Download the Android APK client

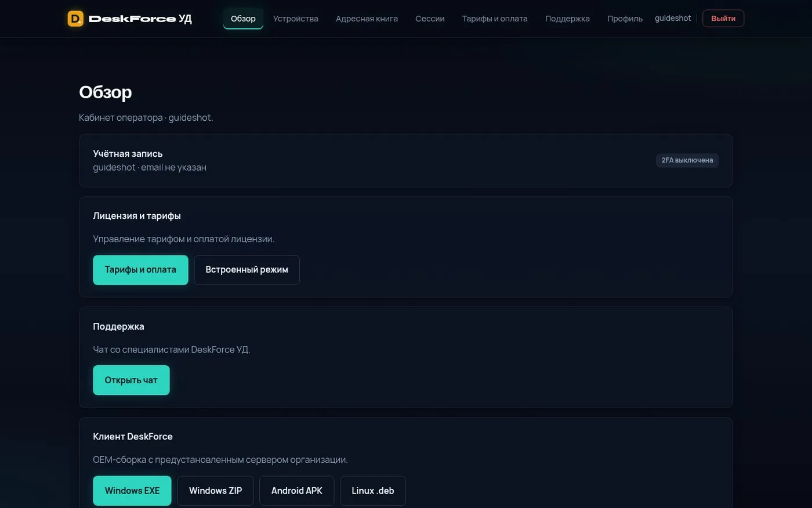[297, 491]
